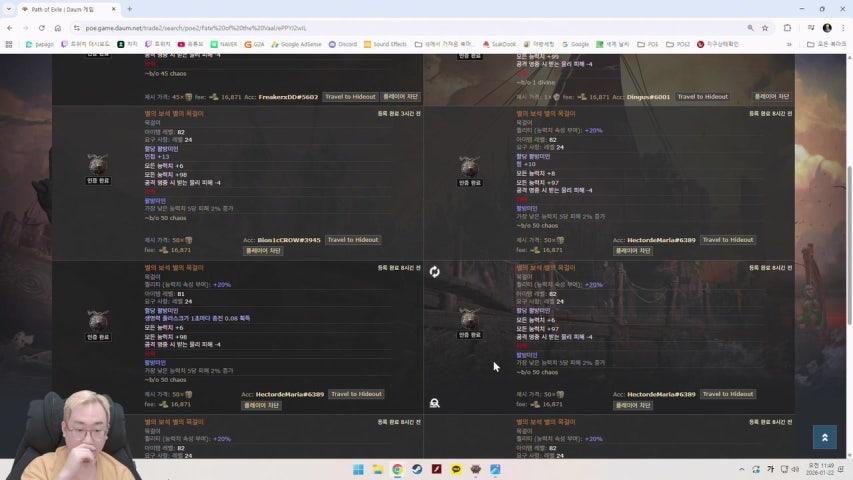Open the 모든 북마크 all bookmarks folder
Viewport: 853px width, 480px height.
click(826, 44)
